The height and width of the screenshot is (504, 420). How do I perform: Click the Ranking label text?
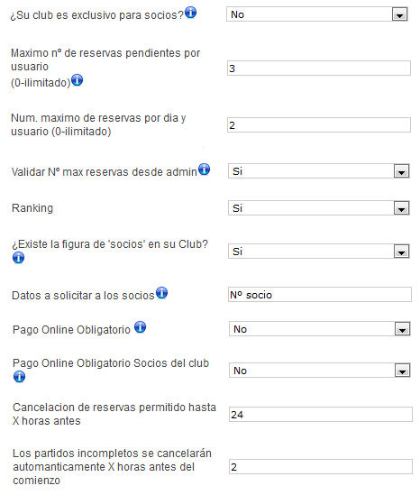[x=32, y=208]
